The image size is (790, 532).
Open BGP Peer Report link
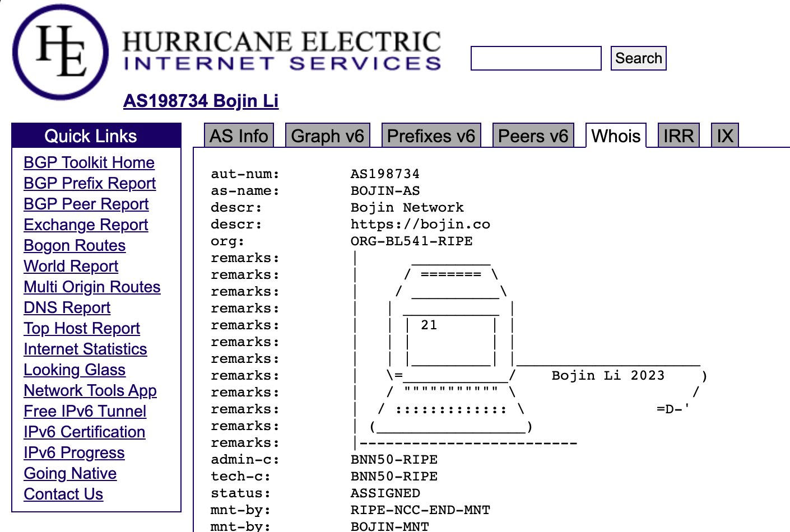[x=86, y=204]
